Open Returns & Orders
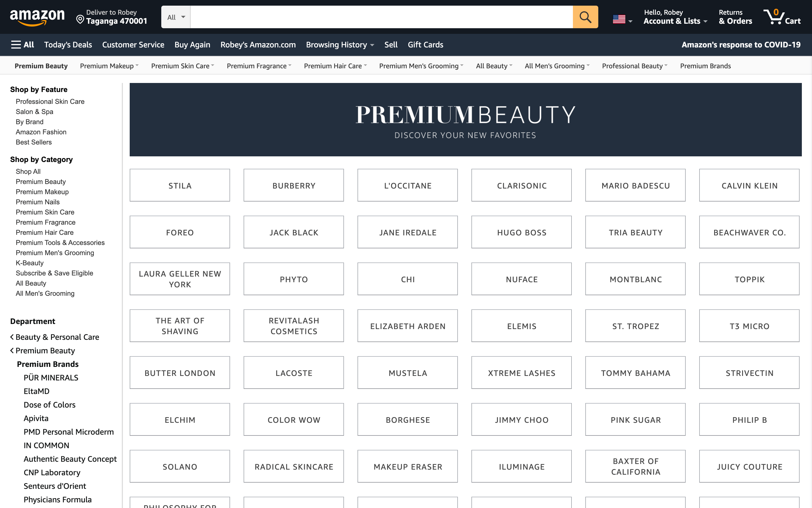This screenshot has height=508, width=812. (735, 17)
